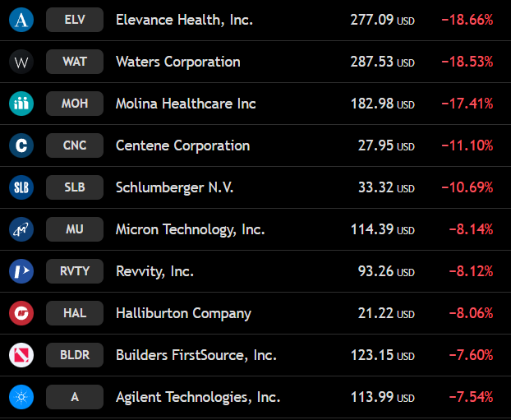Select the RVTY ticker badge
This screenshot has width=511, height=420.
[x=75, y=271]
